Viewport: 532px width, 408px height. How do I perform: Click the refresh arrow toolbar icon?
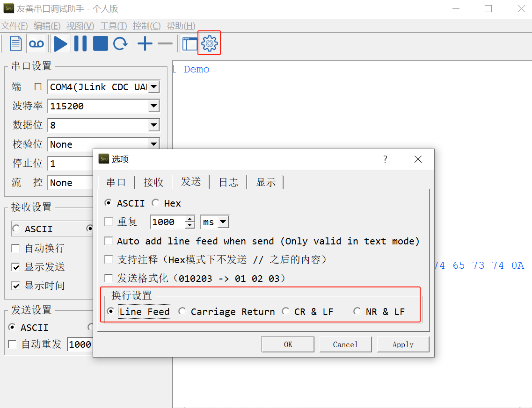click(120, 43)
